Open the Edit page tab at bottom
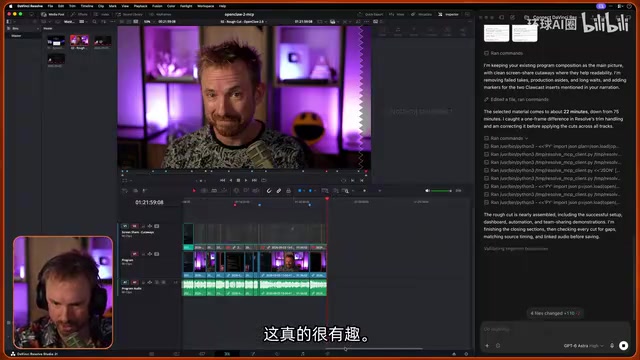 pyautogui.click(x=227, y=354)
